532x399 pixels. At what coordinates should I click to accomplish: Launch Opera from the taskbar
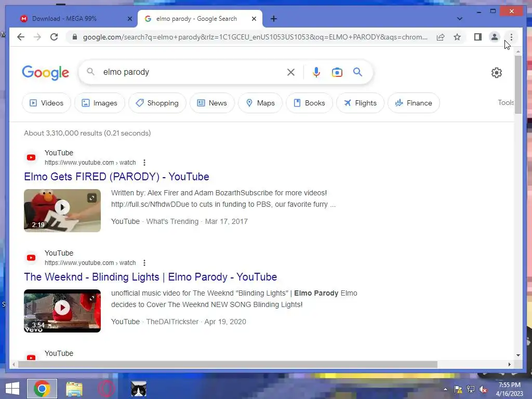click(106, 389)
